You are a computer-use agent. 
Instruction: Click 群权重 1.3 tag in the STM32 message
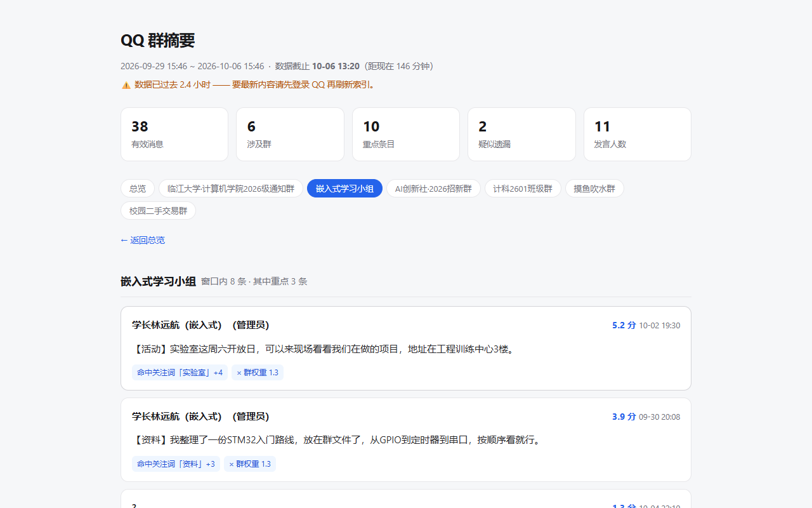point(250,464)
